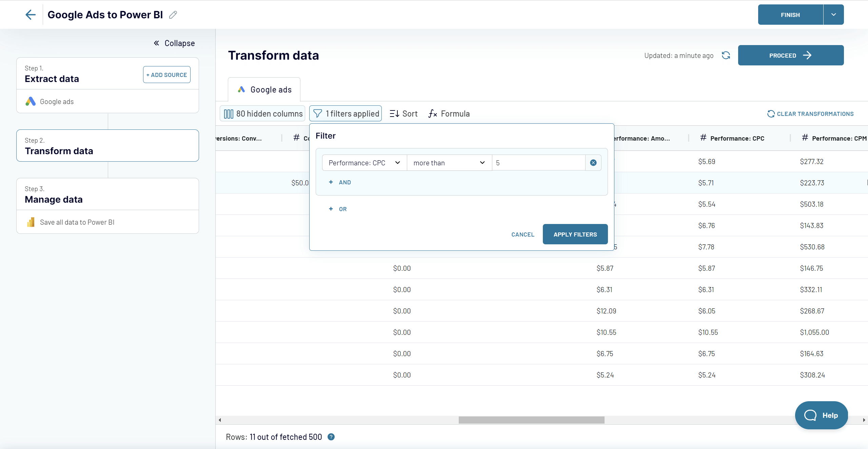Click the Performance: CPC column header
This screenshot has height=449, width=868.
coord(737,138)
